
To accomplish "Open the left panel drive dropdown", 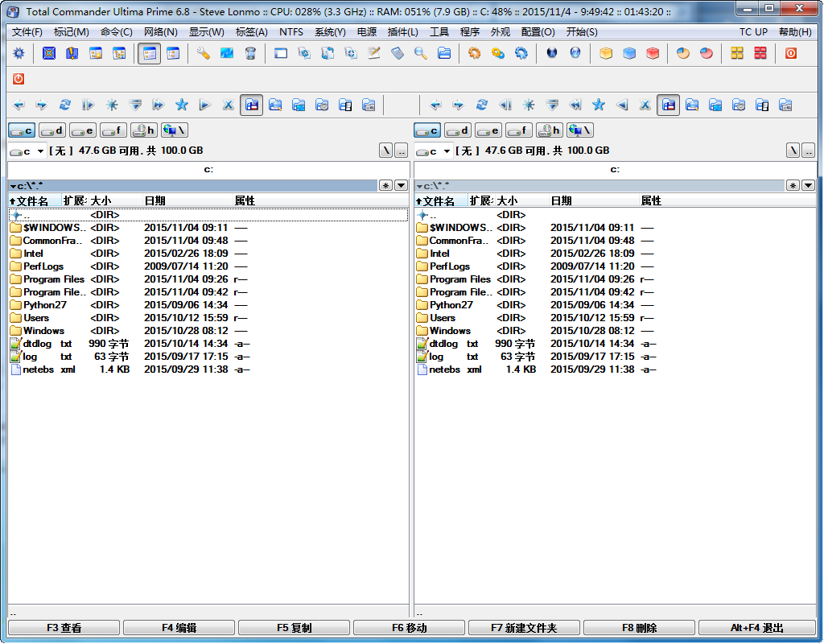I will coord(27,151).
